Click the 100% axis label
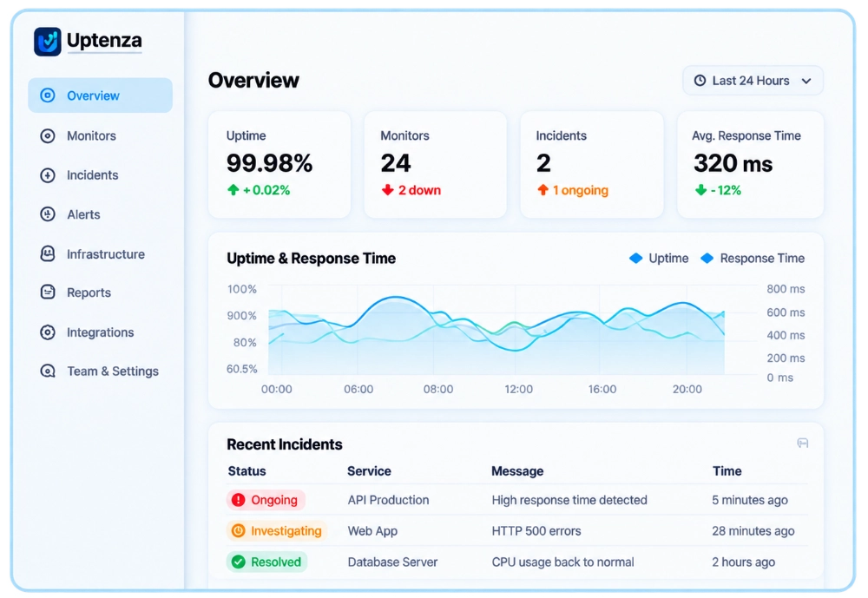Image resolution: width=868 pixels, height=598 pixels. (242, 289)
